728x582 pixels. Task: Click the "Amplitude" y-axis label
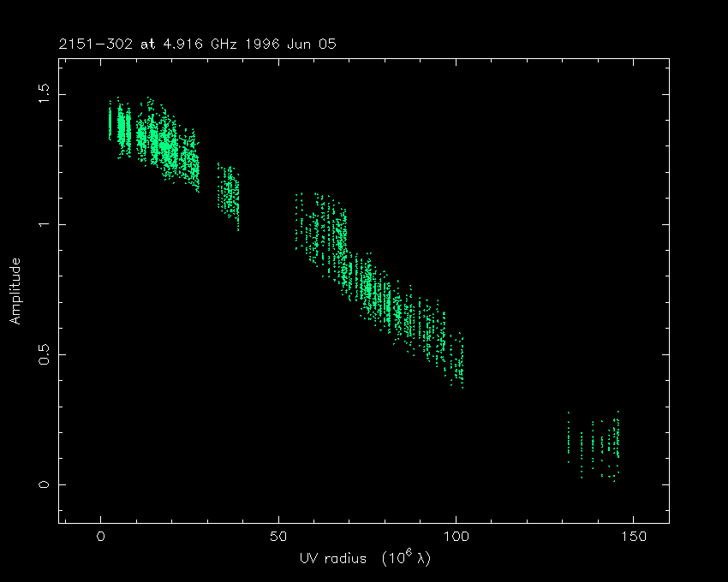coord(15,291)
